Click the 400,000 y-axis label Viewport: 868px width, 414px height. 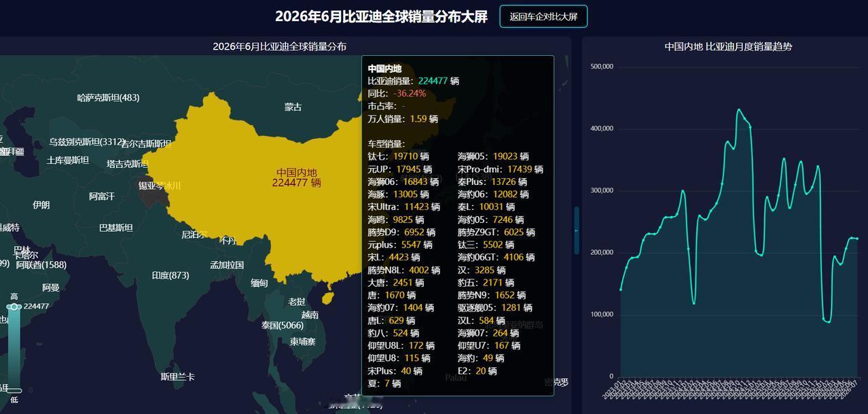[602, 128]
